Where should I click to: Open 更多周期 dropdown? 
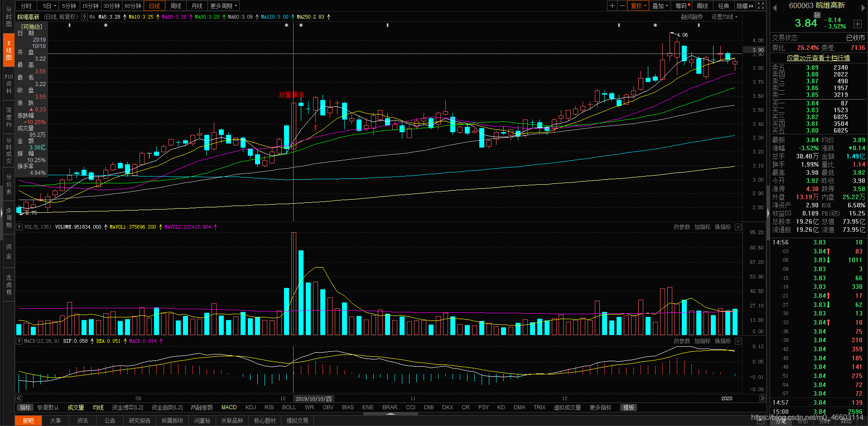[x=223, y=6]
